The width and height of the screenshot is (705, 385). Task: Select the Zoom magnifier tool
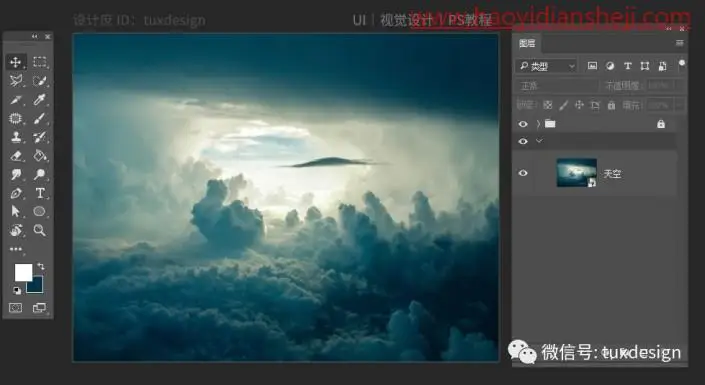click(x=40, y=230)
